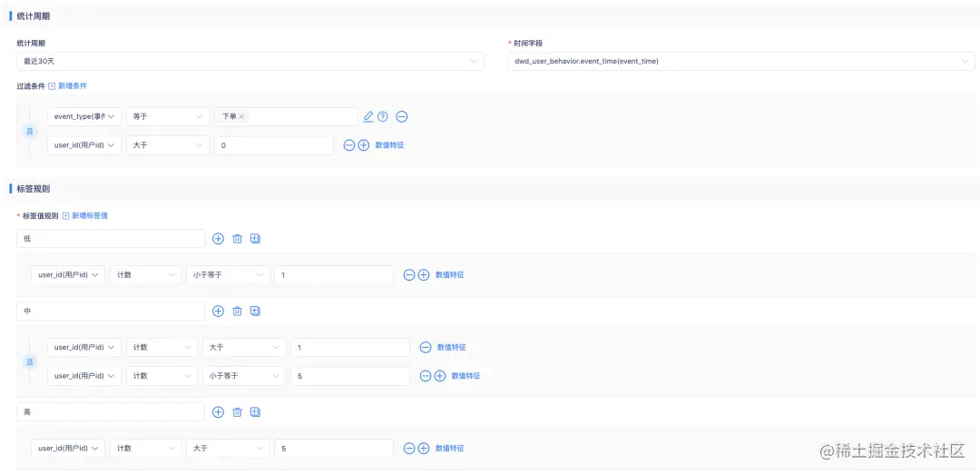Remove the event_type 等于 下单 filter with minus icon
This screenshot has height=475, width=980.
(x=402, y=116)
